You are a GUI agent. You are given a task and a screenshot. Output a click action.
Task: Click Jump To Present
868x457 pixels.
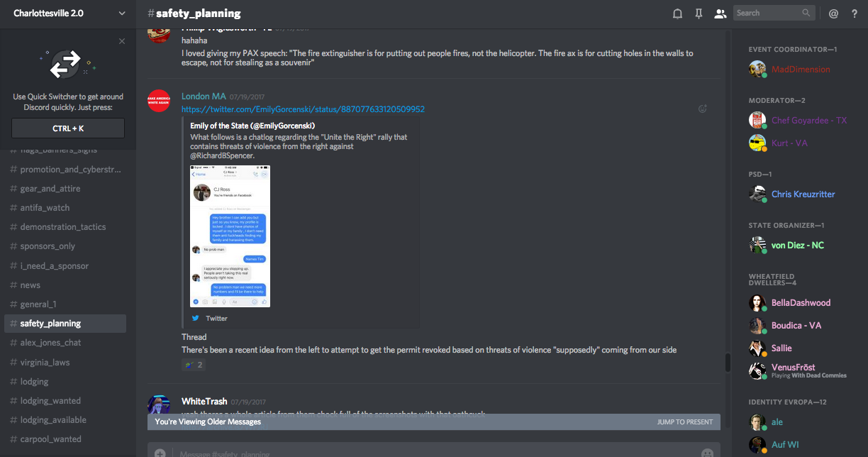684,422
